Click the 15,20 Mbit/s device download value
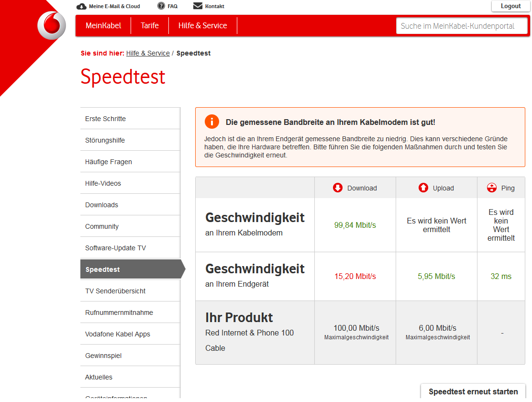The image size is (532, 402). (355, 277)
